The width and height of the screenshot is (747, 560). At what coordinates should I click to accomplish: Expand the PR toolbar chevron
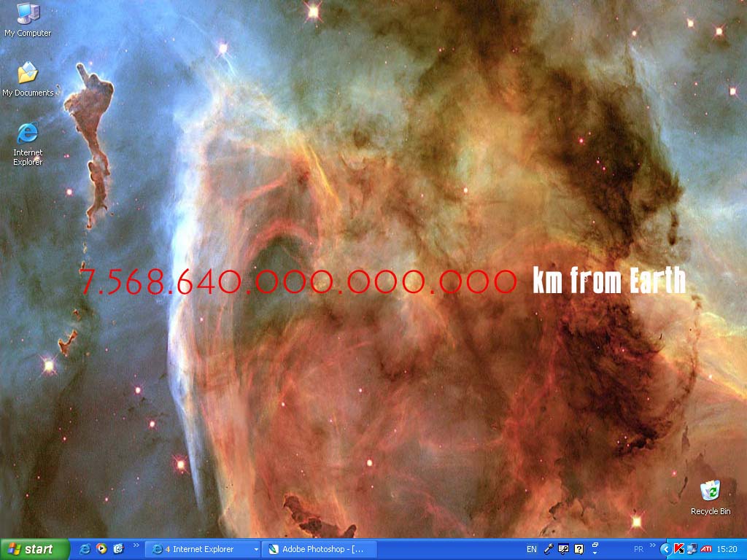point(653,545)
